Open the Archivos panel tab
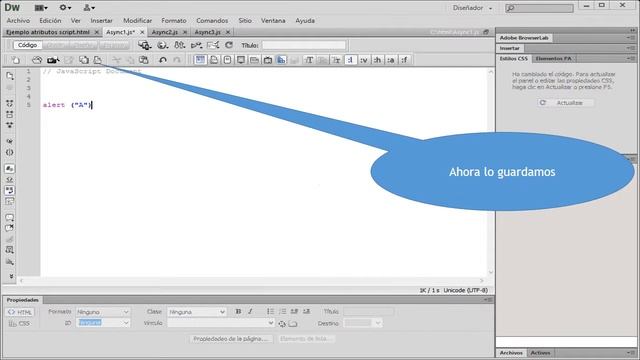The height and width of the screenshot is (360, 640). tap(511, 353)
